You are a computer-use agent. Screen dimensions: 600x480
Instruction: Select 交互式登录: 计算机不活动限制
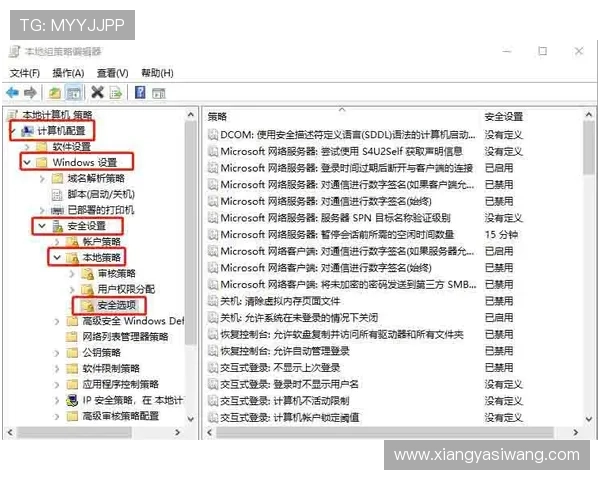click(x=285, y=401)
